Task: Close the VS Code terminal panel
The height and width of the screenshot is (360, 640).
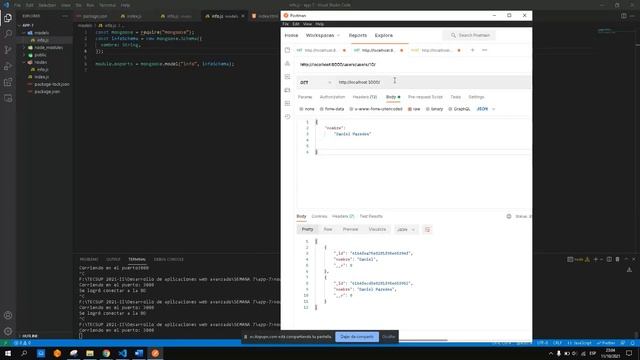Action: (x=633, y=259)
